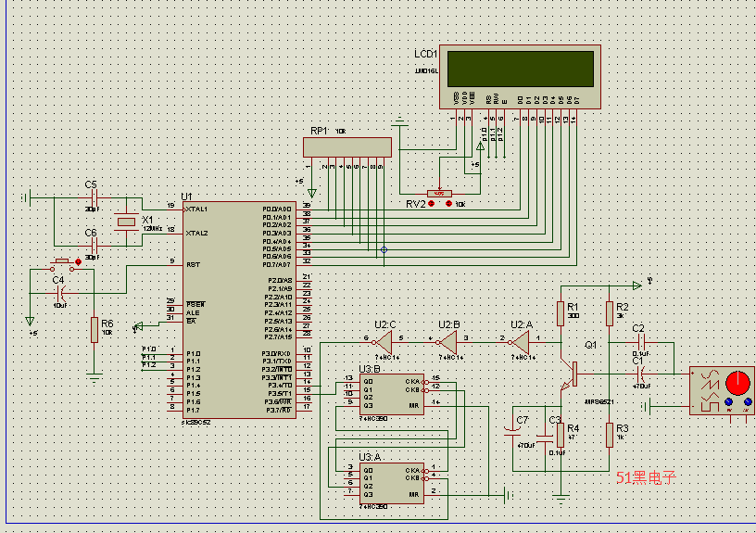Select the U1 microcontroller chip body
This screenshot has width=756, height=533.
(x=239, y=310)
